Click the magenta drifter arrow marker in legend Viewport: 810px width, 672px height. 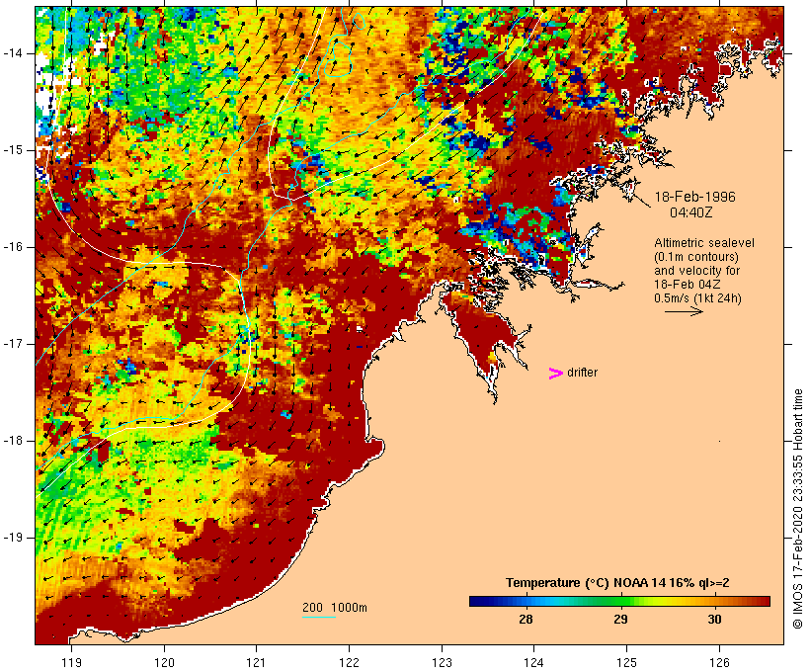tap(556, 374)
